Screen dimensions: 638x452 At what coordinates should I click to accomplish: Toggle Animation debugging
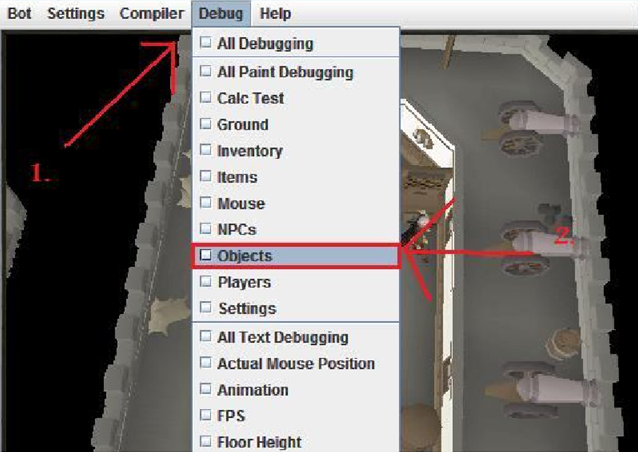[296, 390]
